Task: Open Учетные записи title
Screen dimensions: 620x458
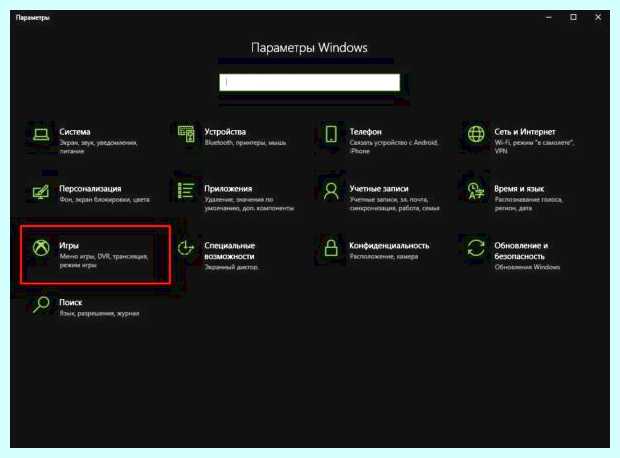Action: click(x=379, y=189)
